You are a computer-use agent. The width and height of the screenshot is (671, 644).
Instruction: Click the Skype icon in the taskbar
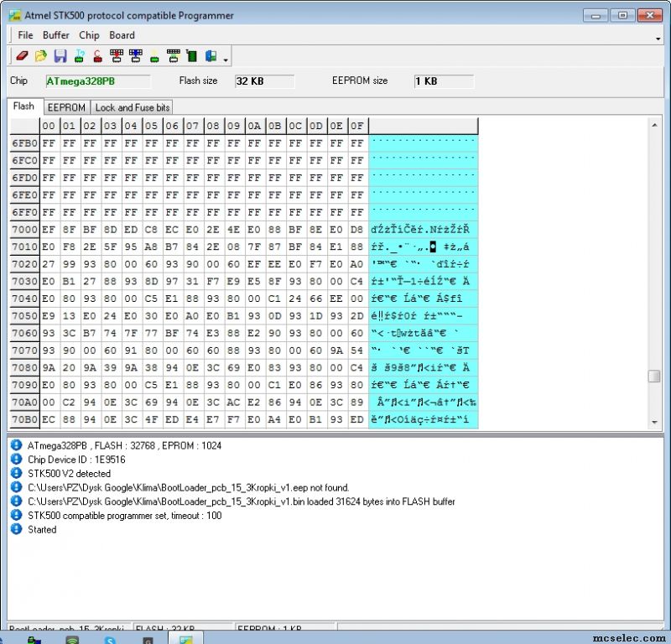tap(110, 640)
